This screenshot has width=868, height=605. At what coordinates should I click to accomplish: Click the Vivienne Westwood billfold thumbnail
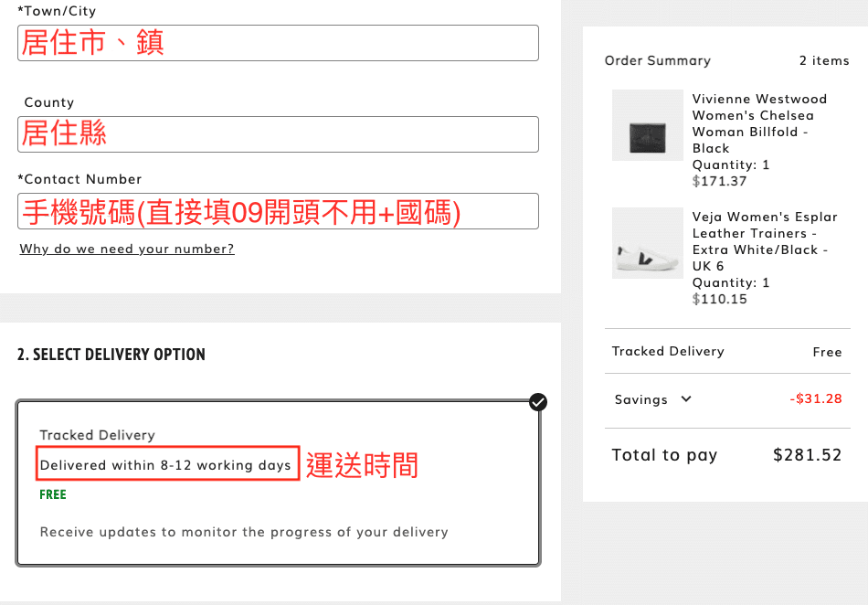click(x=648, y=125)
